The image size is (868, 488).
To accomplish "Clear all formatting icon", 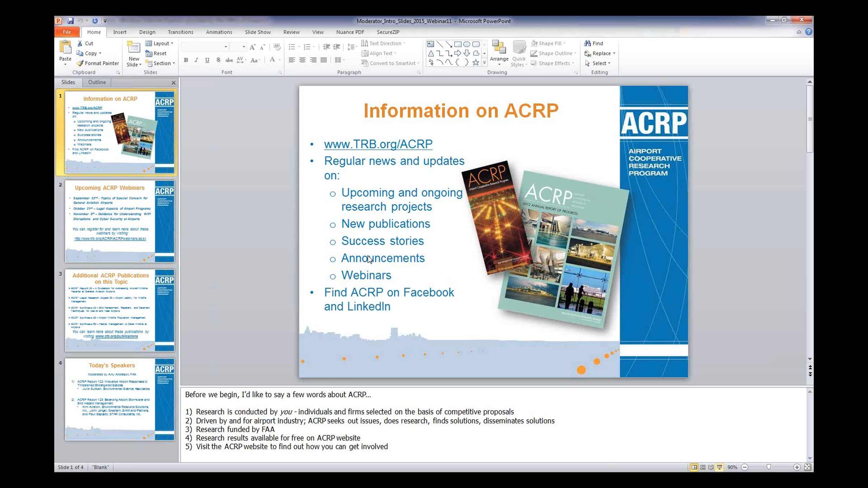I will click(277, 47).
